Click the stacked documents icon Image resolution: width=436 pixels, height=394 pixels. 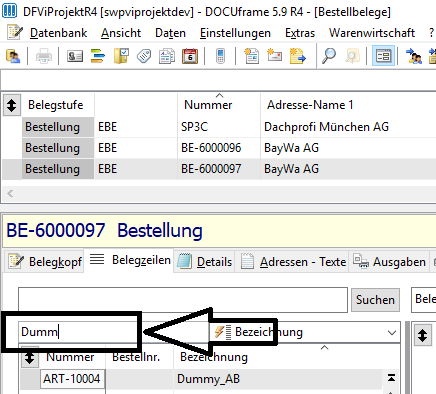(167, 56)
